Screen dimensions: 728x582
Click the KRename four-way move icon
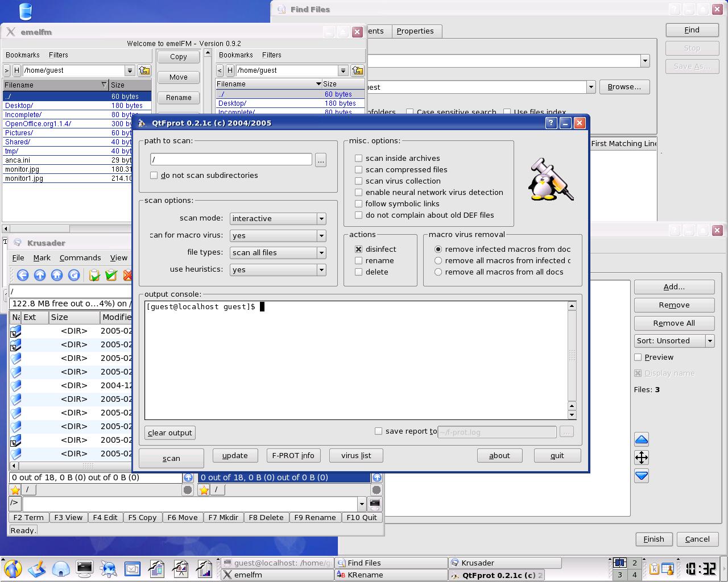coord(642,458)
